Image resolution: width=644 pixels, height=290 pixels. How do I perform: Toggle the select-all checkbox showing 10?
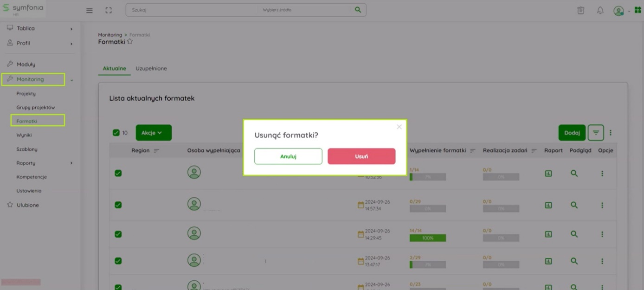tap(116, 133)
